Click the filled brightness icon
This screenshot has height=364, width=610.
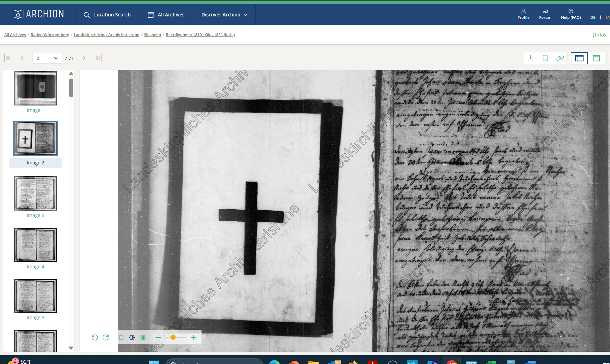[x=143, y=337]
